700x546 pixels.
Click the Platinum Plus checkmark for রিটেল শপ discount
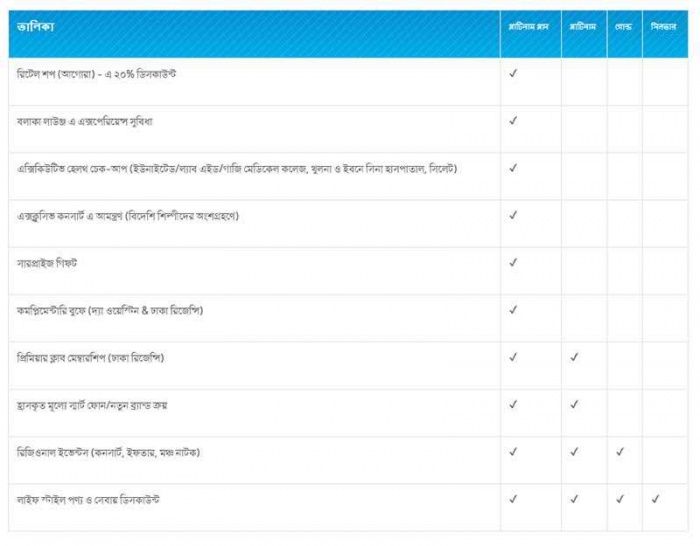(513, 73)
